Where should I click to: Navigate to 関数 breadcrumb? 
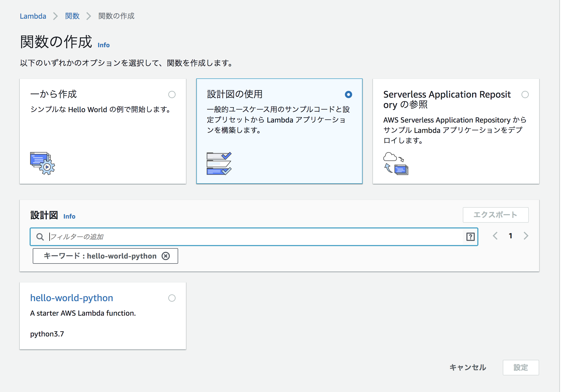(72, 16)
